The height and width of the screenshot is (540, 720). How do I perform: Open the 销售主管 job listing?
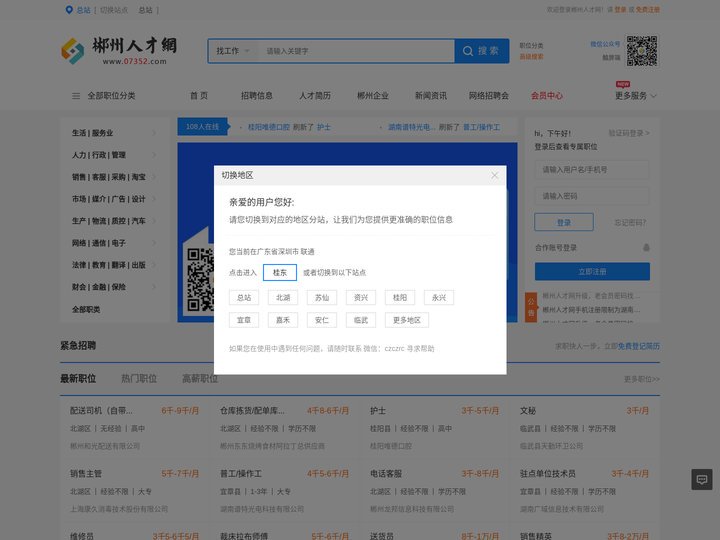coord(86,473)
